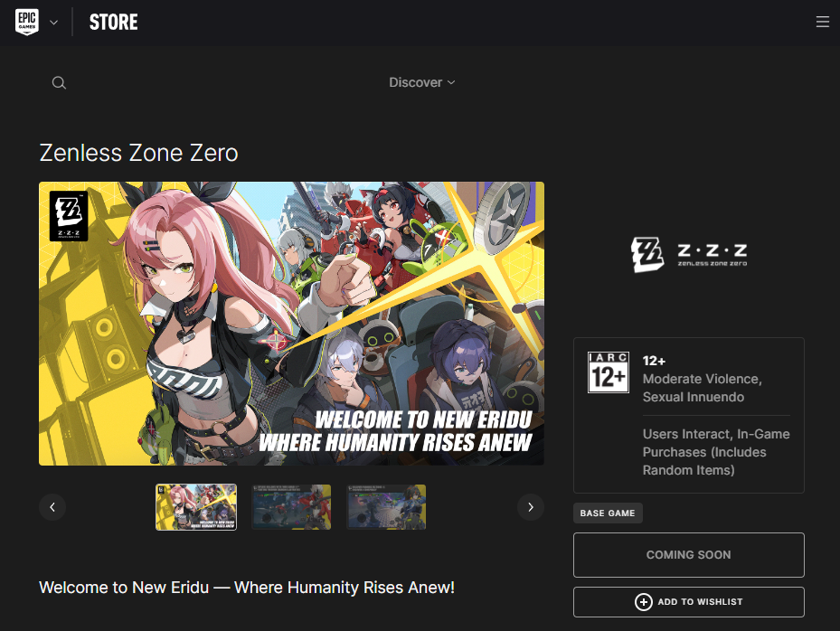Viewport: 840px width, 631px height.
Task: Go to previous carousel image
Action: pos(52,507)
